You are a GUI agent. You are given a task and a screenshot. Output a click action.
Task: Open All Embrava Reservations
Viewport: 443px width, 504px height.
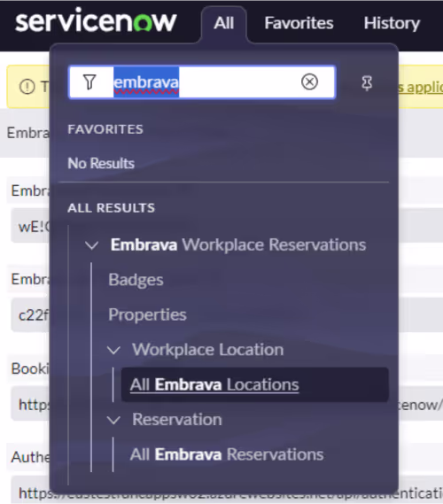pos(227,454)
